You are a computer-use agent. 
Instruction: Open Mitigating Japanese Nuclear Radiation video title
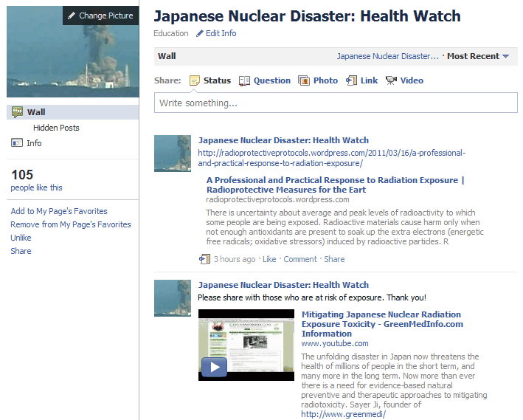pyautogui.click(x=382, y=324)
